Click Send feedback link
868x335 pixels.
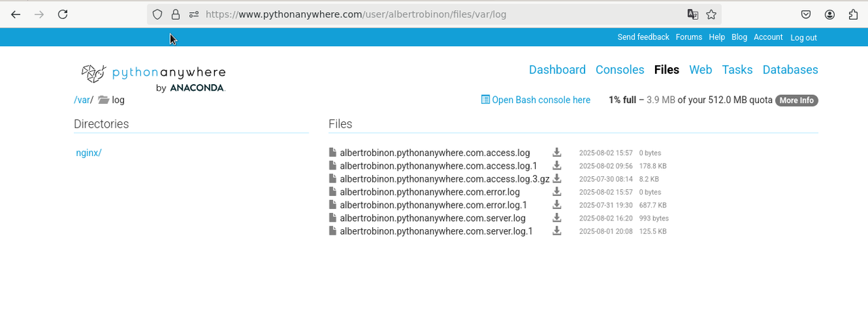[644, 37]
